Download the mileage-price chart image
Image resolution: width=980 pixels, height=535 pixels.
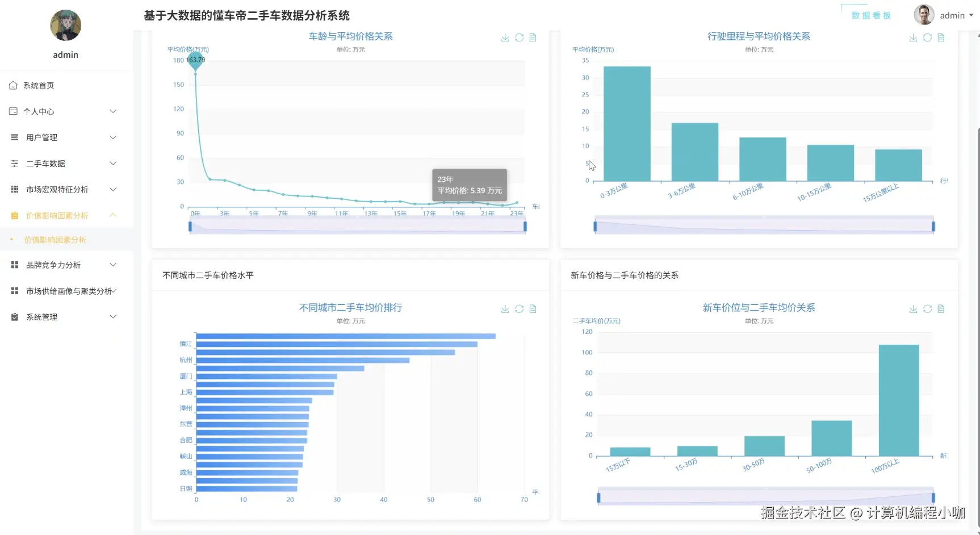[x=913, y=37]
